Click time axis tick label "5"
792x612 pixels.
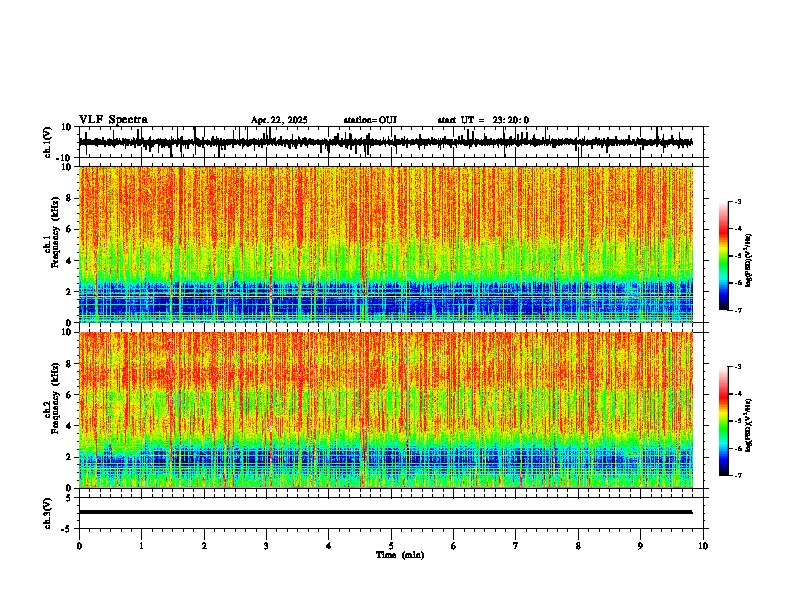click(391, 546)
